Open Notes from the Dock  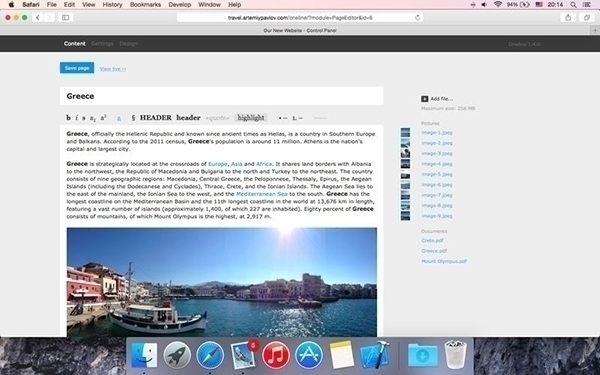pyautogui.click(x=342, y=355)
